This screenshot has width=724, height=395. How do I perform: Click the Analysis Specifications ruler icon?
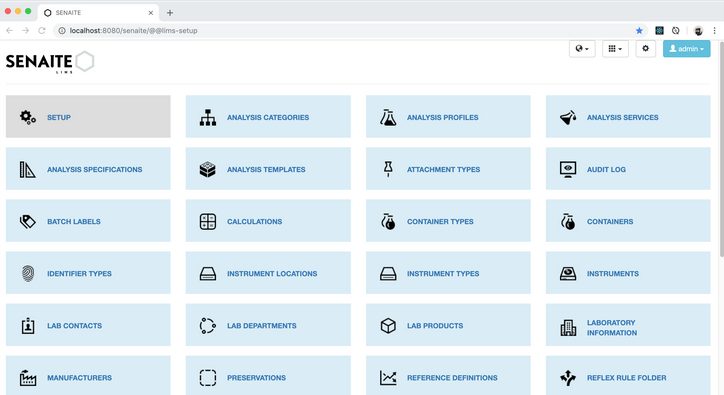pos(28,170)
